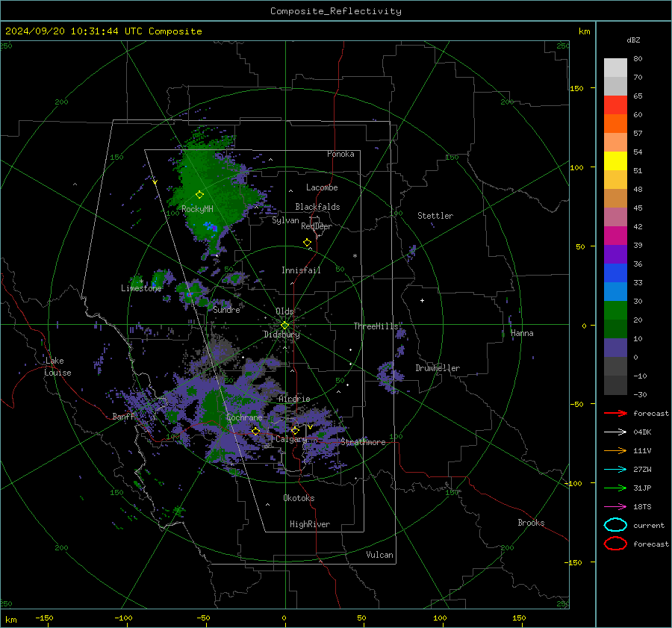Click the yellow diamond radar center near Olds

284,325
